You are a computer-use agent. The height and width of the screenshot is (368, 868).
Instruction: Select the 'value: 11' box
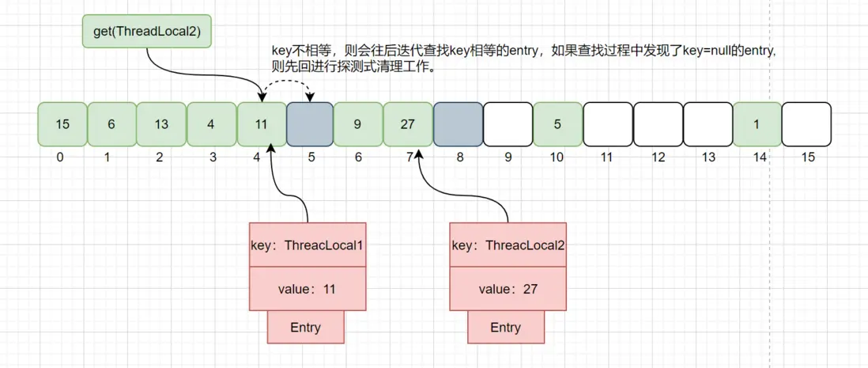(x=306, y=289)
